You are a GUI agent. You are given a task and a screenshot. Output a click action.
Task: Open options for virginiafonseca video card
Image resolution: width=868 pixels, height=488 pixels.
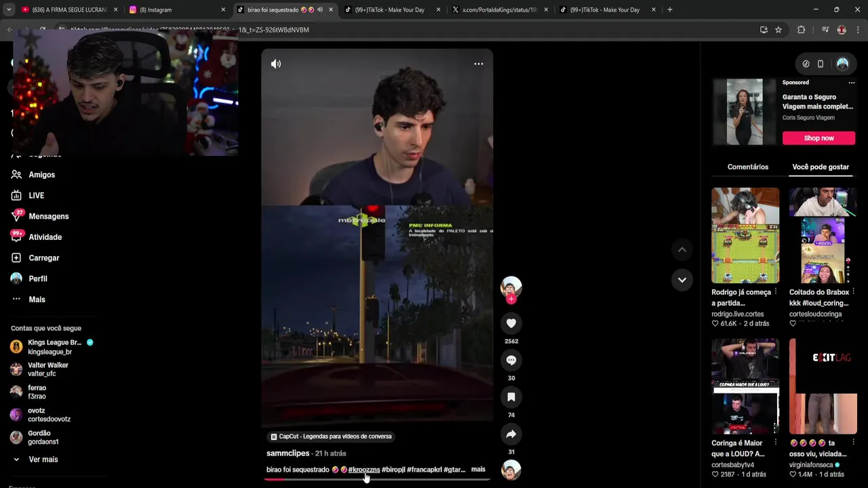[853, 443]
